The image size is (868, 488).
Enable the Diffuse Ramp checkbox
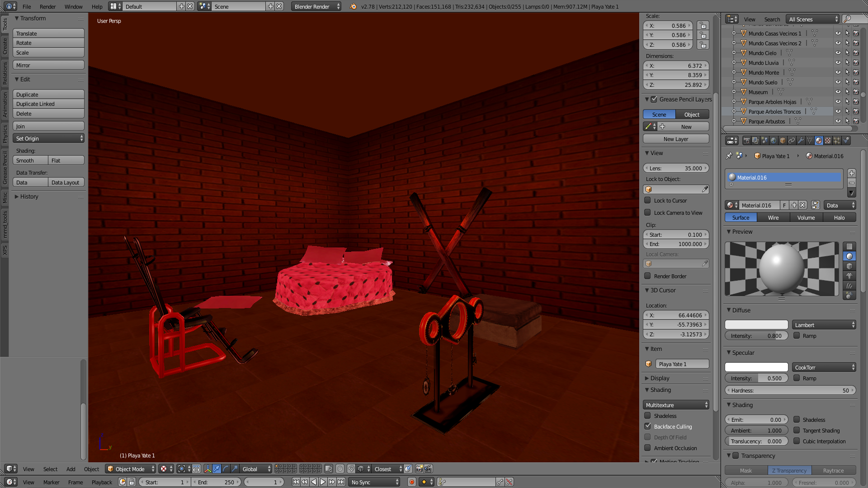click(797, 336)
